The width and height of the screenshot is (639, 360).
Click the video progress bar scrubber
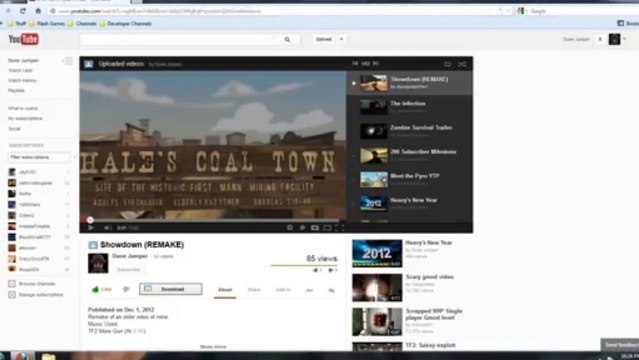(90, 220)
